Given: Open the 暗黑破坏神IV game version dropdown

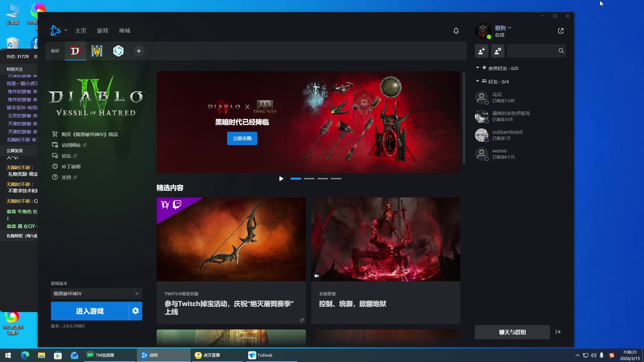Looking at the screenshot, I should [96, 294].
